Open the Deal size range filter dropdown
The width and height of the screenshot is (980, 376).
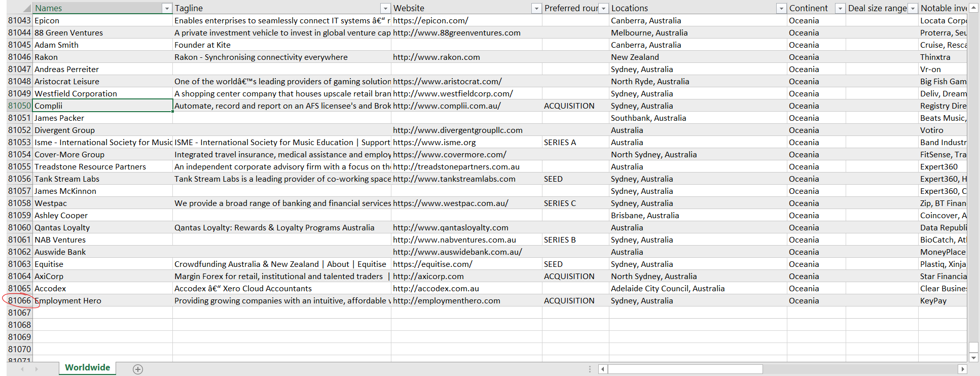[913, 8]
